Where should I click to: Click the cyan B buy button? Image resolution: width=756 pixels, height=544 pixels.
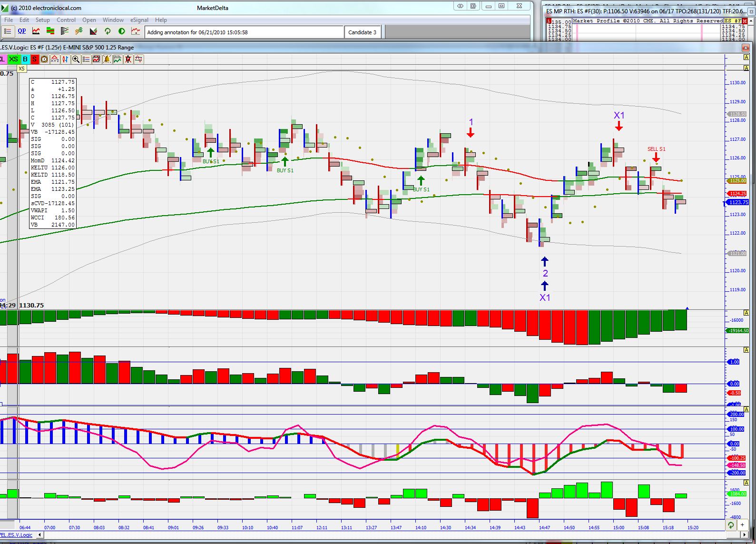point(25,59)
